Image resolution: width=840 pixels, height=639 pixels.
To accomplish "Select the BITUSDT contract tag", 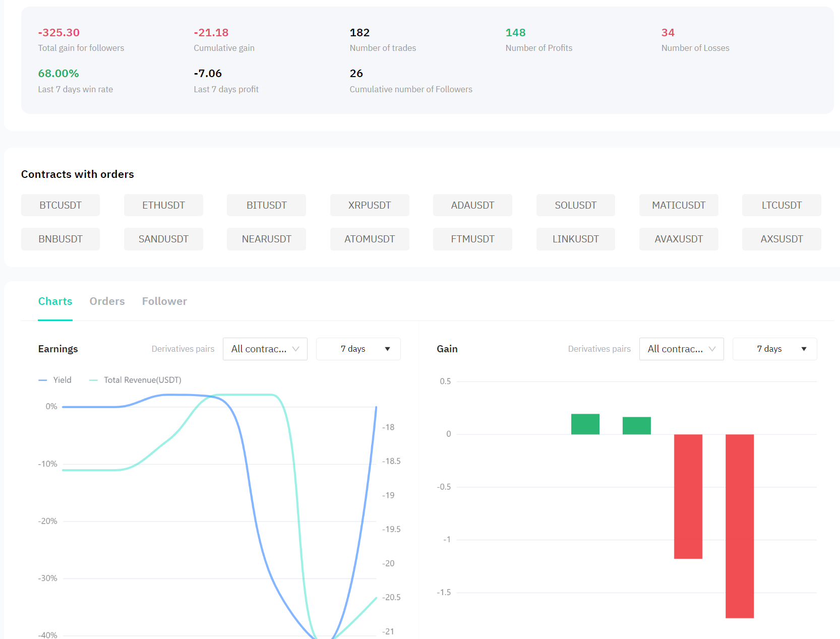I will coord(266,205).
